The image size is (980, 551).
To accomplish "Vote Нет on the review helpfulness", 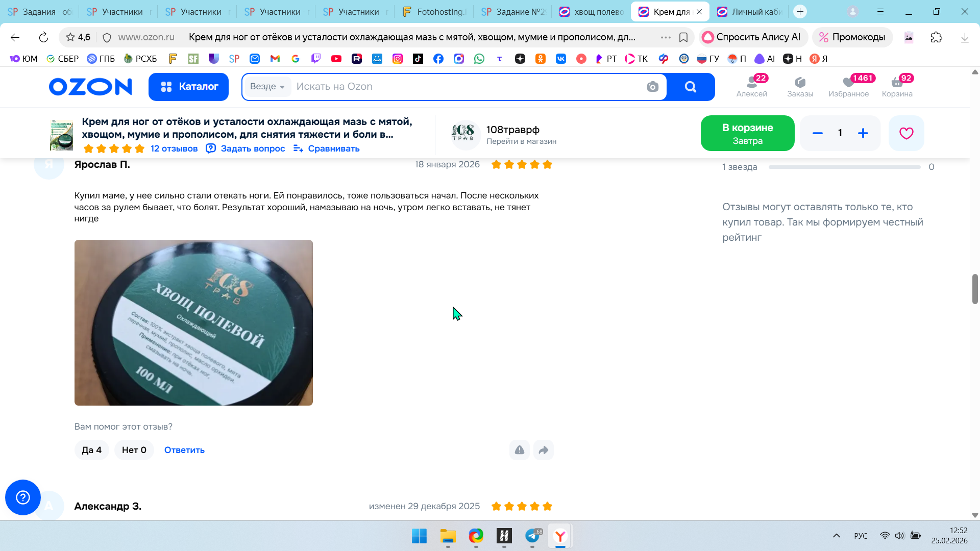I will pyautogui.click(x=134, y=450).
